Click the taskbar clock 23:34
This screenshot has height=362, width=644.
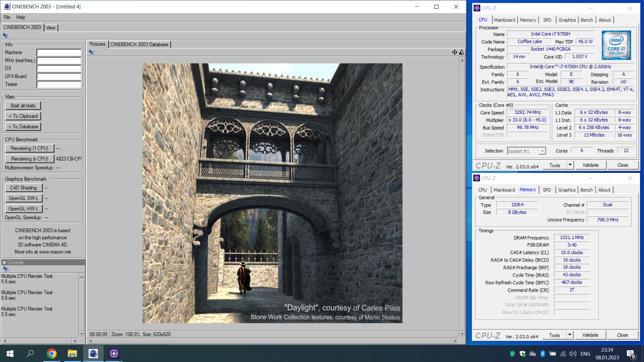[x=607, y=350]
